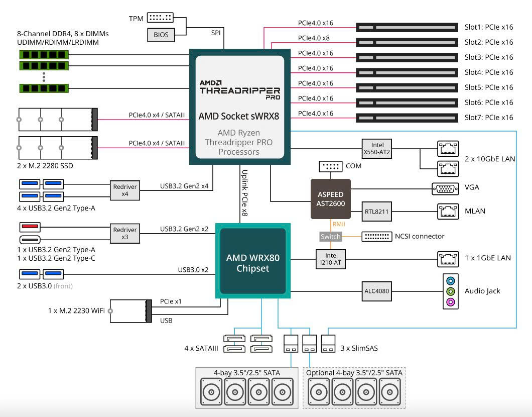Image resolution: width=532 pixels, height=417 pixels.
Task: Click the 'Uplink PCIe x8' label
Action: pos(244,193)
